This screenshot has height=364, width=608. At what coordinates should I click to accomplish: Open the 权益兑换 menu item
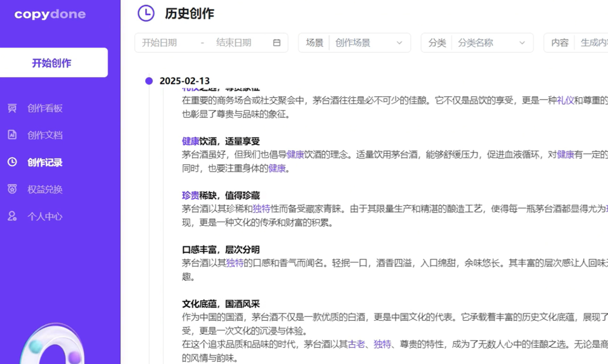click(45, 189)
